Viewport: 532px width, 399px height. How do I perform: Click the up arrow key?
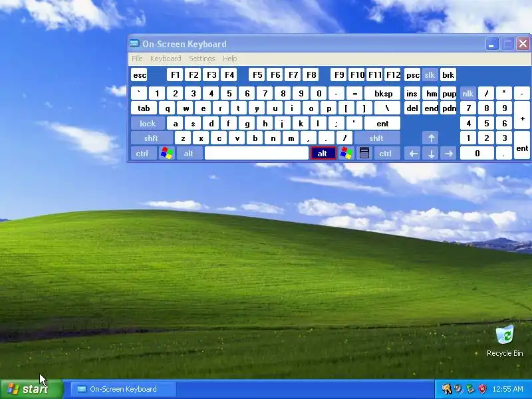tap(431, 138)
